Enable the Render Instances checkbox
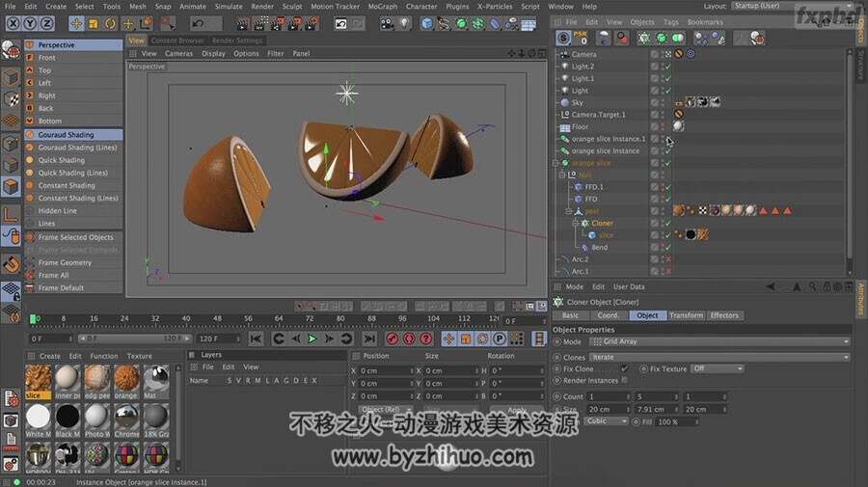Viewport: 868px width, 487px height. [624, 380]
